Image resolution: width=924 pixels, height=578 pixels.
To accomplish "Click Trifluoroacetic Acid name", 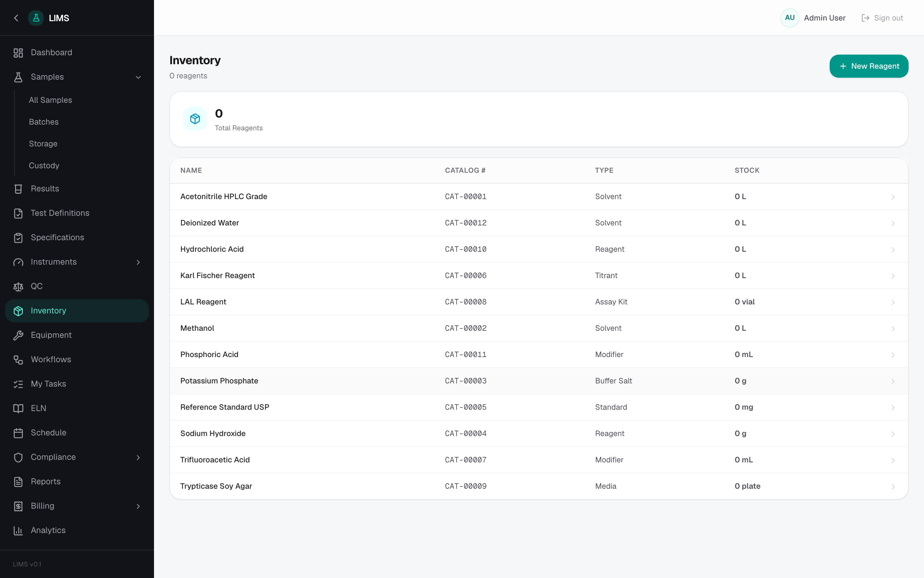I will (215, 460).
